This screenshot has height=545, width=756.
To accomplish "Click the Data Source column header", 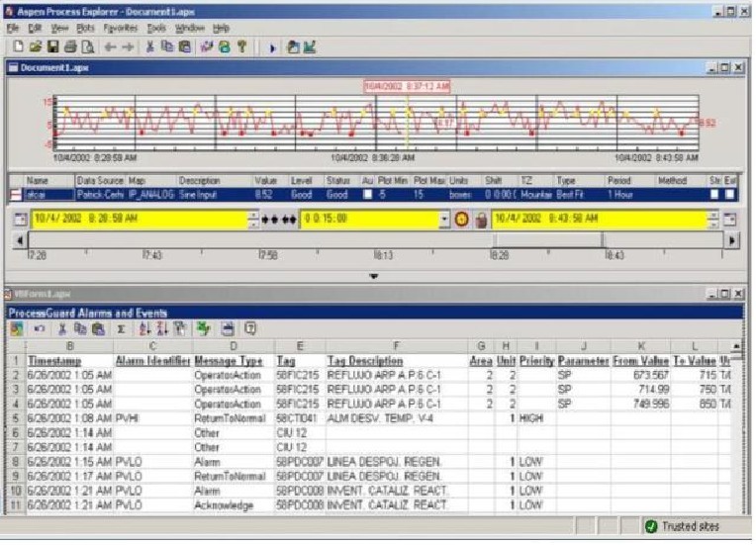I will click(100, 181).
